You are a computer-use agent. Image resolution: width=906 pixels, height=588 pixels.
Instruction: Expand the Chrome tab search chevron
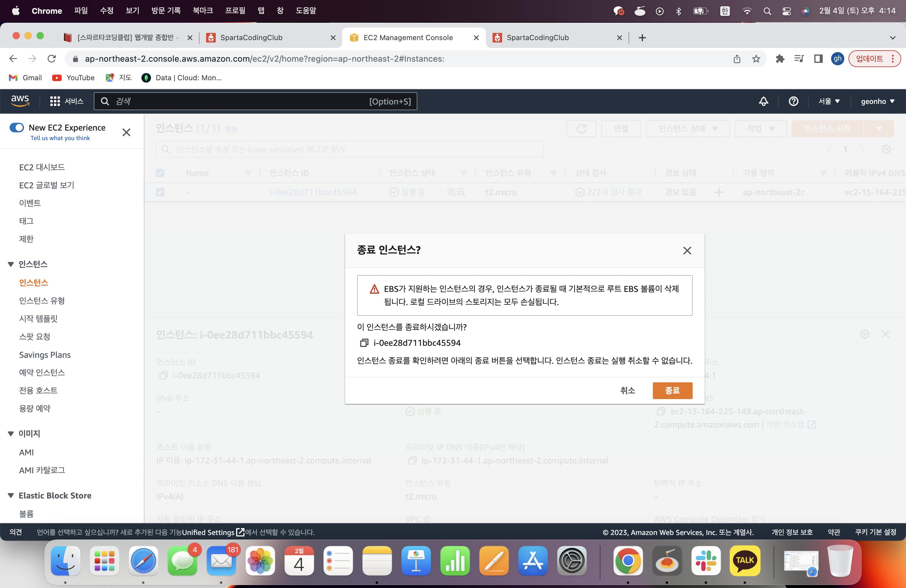click(x=893, y=38)
